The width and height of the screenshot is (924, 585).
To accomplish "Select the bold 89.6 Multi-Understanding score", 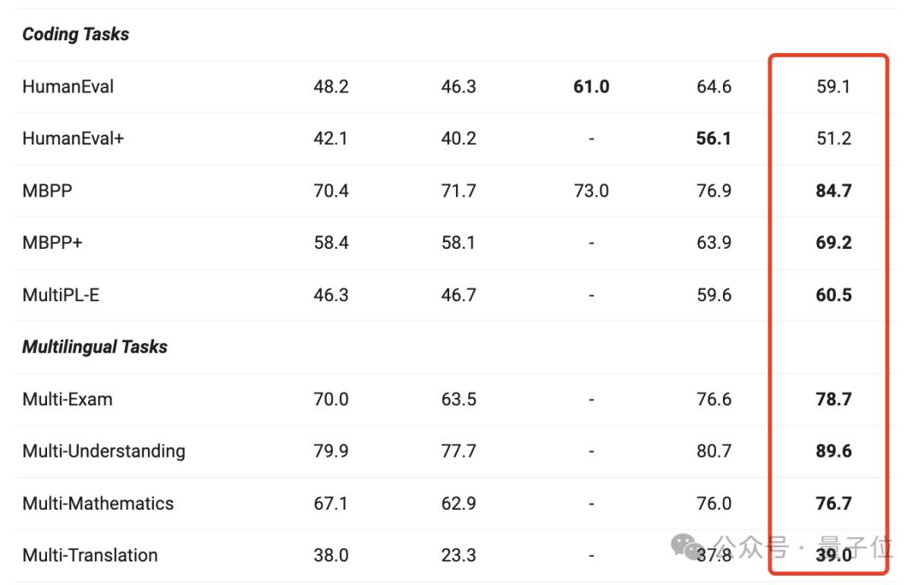I will point(833,452).
